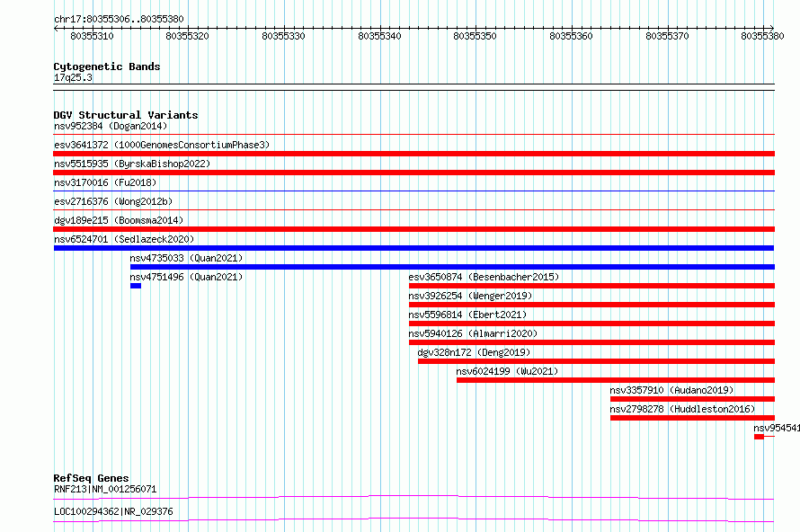Click ruler position 80355370
Image resolution: width=800 pixels, height=532 pixels.
tap(667, 36)
